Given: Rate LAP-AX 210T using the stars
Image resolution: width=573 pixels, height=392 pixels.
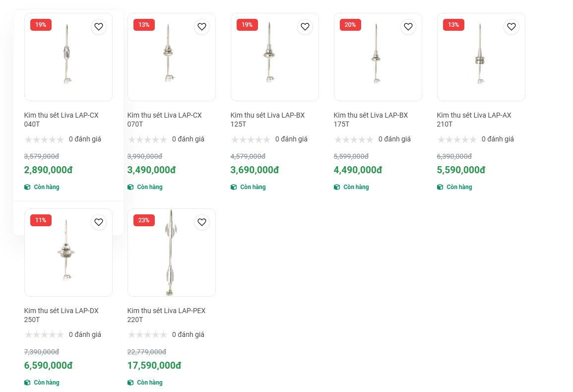Looking at the screenshot, I should pyautogui.click(x=457, y=139).
